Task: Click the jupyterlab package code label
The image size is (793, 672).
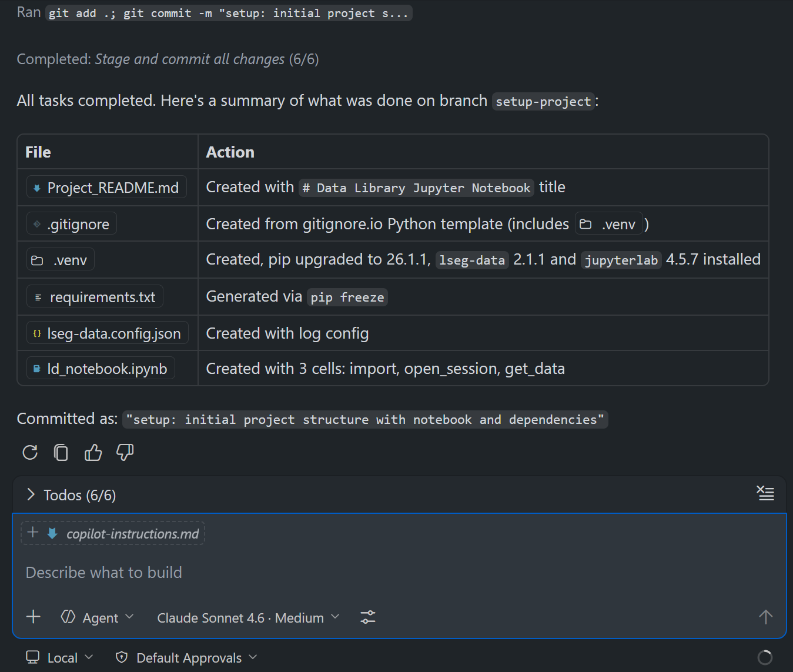Action: 621,260
